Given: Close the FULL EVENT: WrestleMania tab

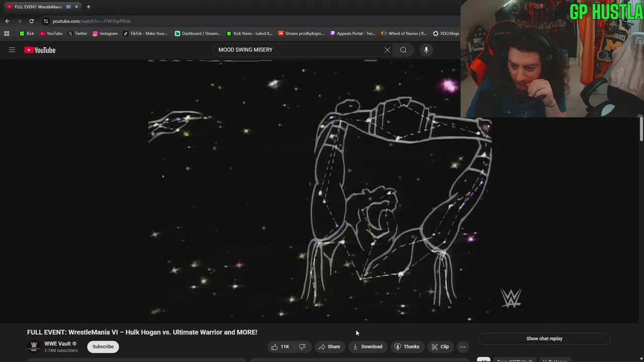Looking at the screenshot, I should pyautogui.click(x=76, y=7).
